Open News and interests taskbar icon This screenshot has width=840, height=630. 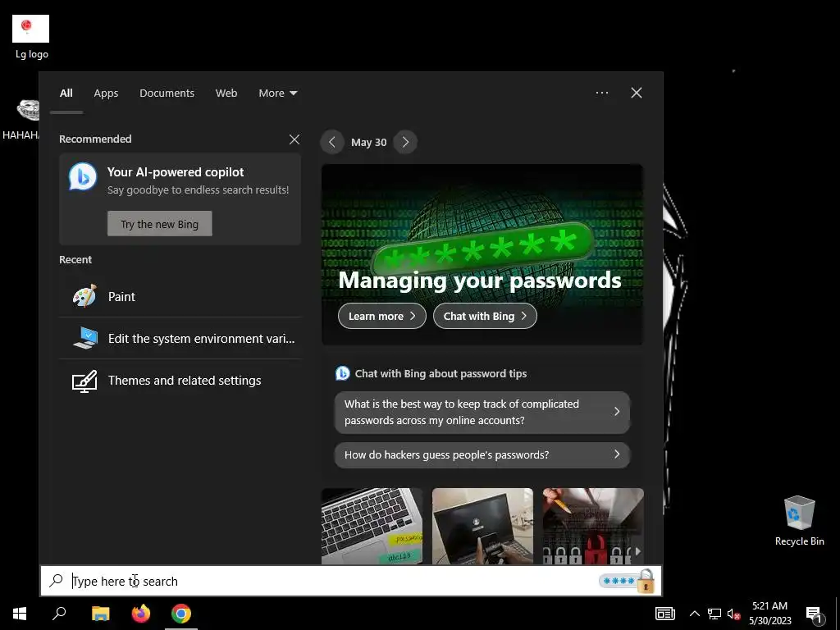(664, 614)
